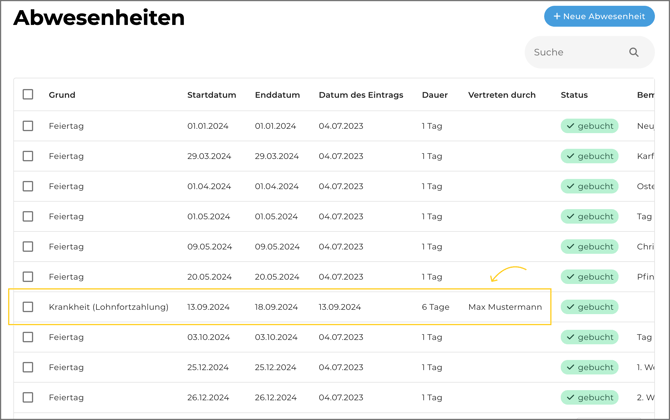The width and height of the screenshot is (670, 420).
Task: Select checkbox for Feiertag 26.12.2024 row
Action: tap(28, 397)
